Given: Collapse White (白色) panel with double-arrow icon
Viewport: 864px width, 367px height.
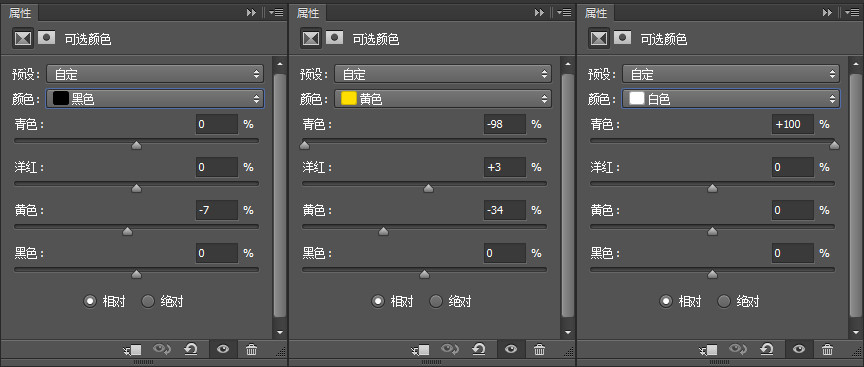Looking at the screenshot, I should (827, 12).
